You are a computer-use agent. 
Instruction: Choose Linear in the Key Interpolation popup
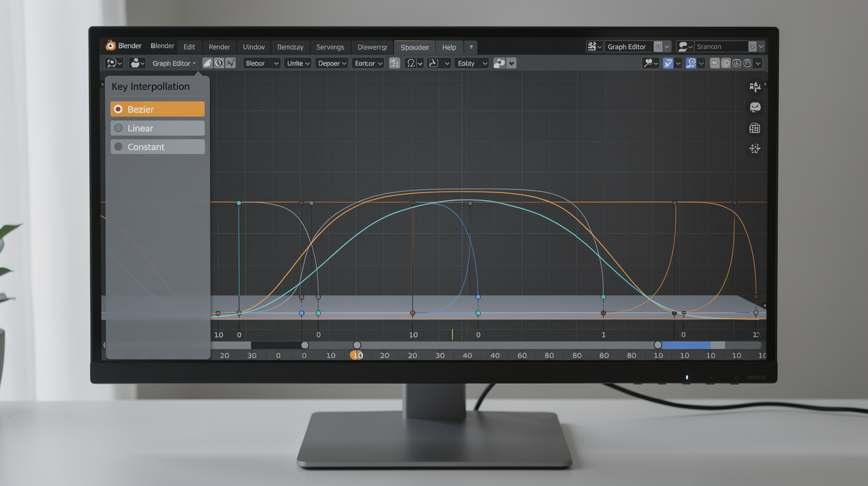pos(157,127)
